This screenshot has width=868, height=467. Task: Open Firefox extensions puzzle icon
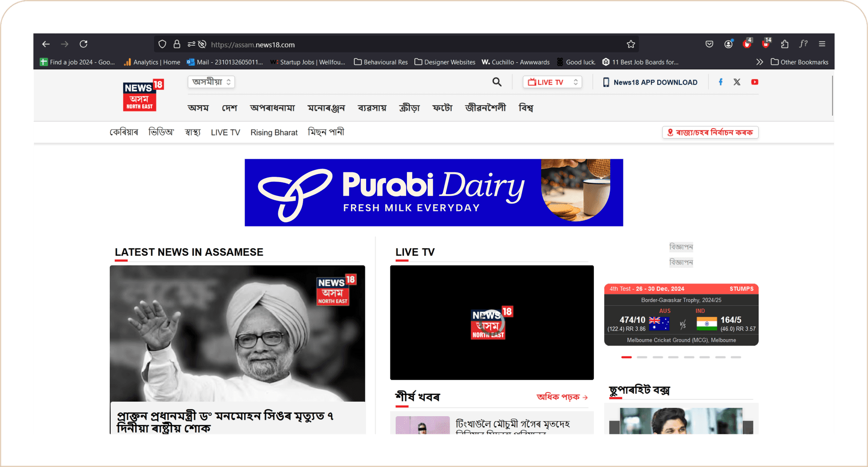tap(785, 44)
